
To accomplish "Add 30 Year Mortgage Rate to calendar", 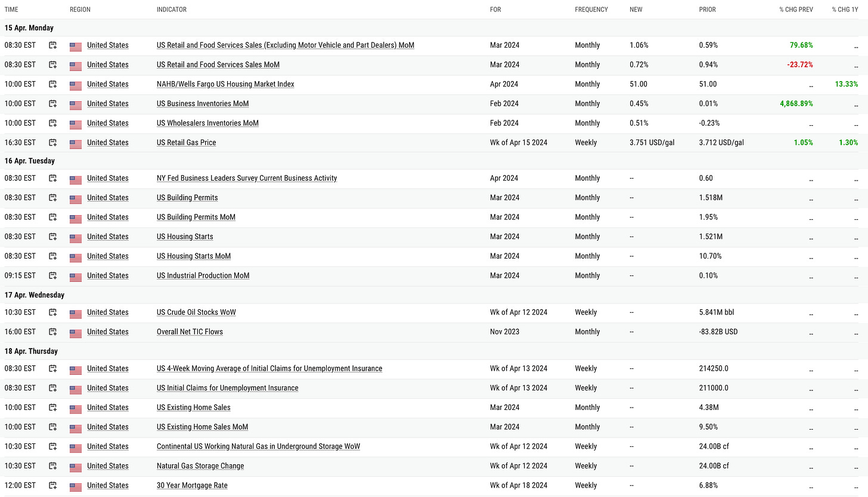I will coord(52,485).
